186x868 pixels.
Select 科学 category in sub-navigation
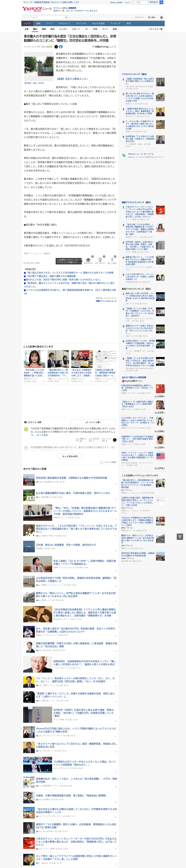point(95,29)
